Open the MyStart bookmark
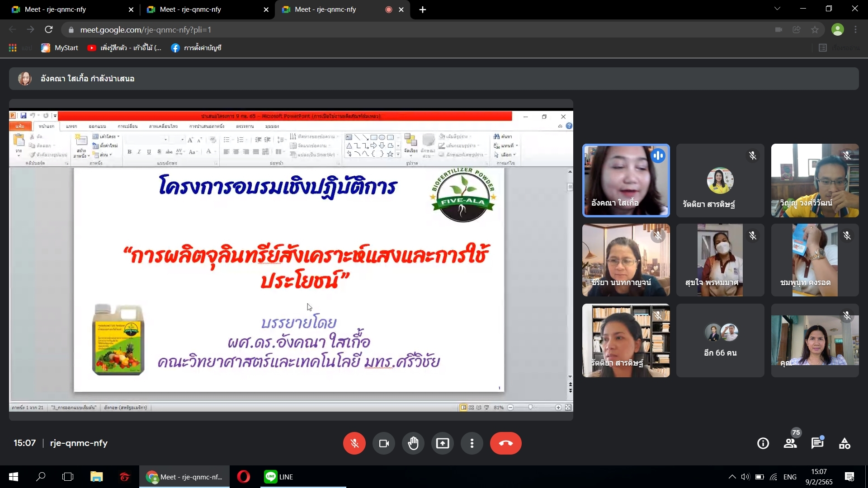 click(x=60, y=48)
